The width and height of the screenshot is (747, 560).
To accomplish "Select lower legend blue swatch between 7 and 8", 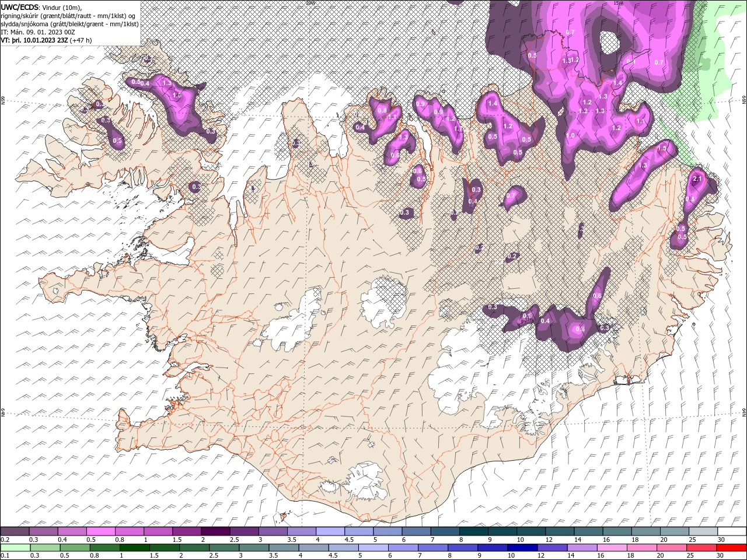I will point(433,548).
